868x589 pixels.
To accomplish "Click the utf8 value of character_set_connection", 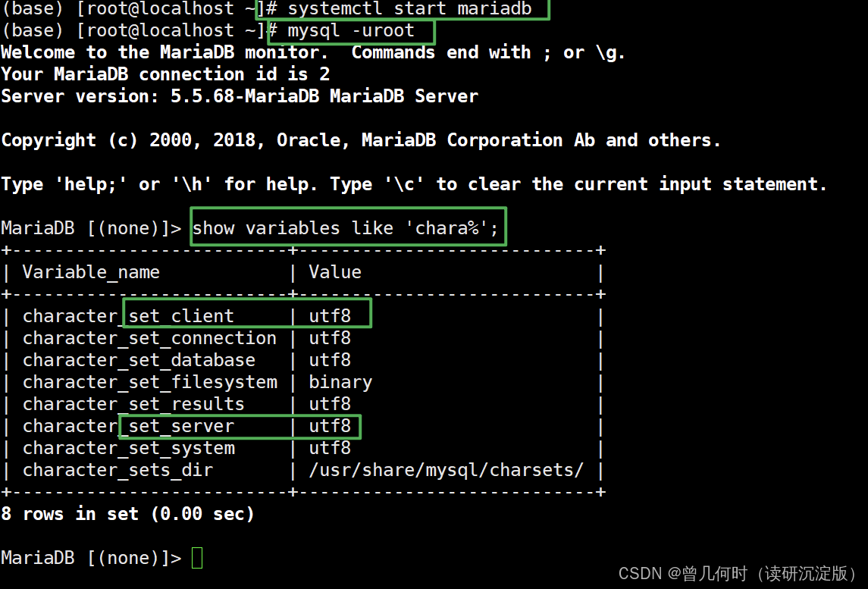I will pos(329,338).
